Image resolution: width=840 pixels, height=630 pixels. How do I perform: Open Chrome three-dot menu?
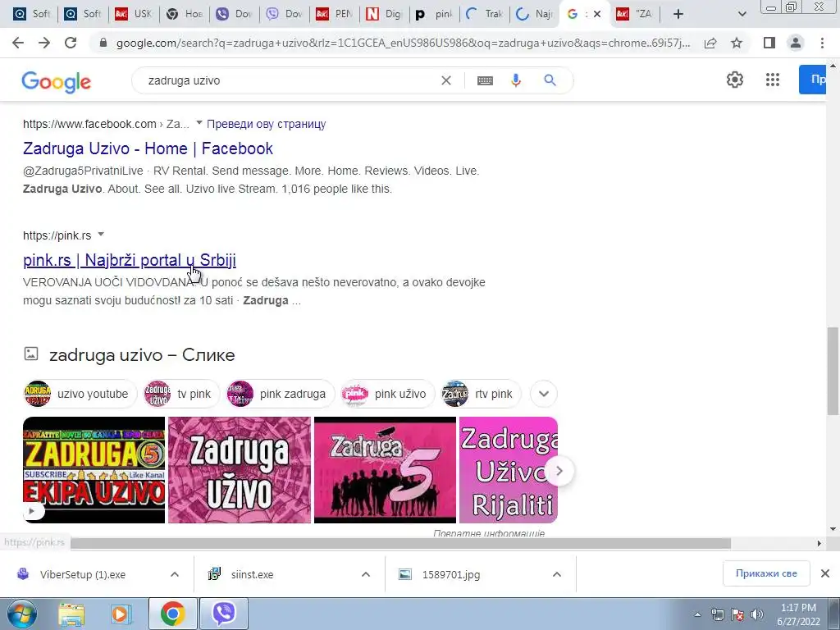(x=822, y=43)
